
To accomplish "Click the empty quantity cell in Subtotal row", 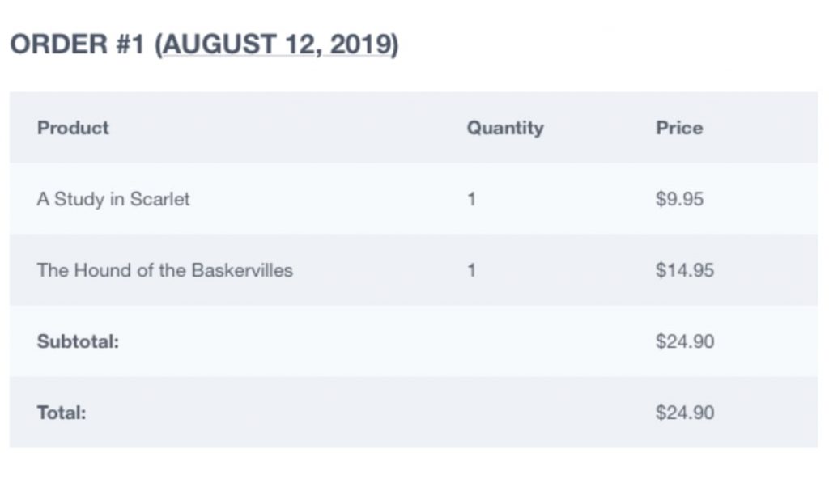I will (x=534, y=342).
